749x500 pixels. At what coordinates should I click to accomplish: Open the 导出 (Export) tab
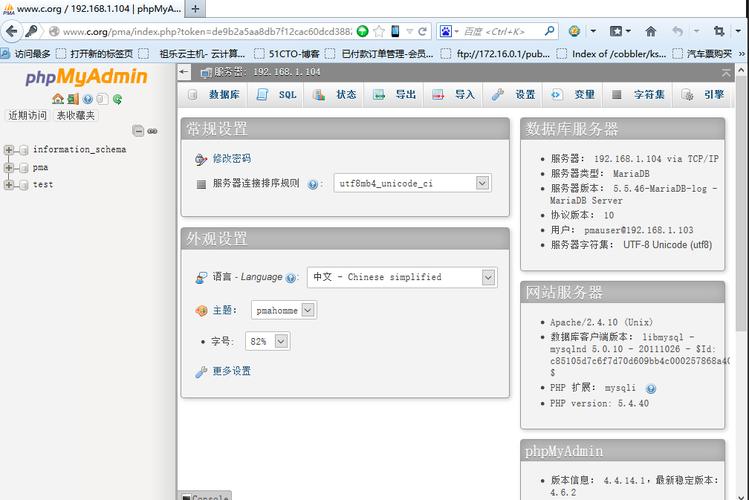point(394,95)
